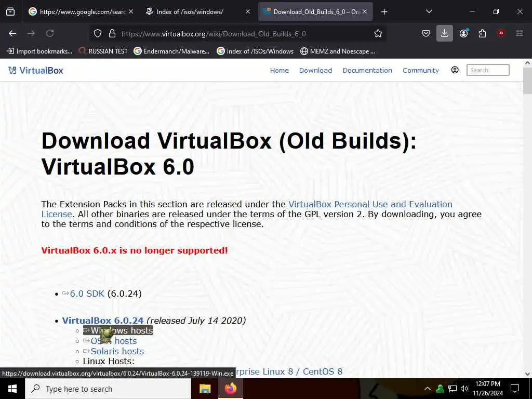Image resolution: width=532 pixels, height=399 pixels.
Task: Download the Windows hosts installer link
Action: click(x=118, y=330)
